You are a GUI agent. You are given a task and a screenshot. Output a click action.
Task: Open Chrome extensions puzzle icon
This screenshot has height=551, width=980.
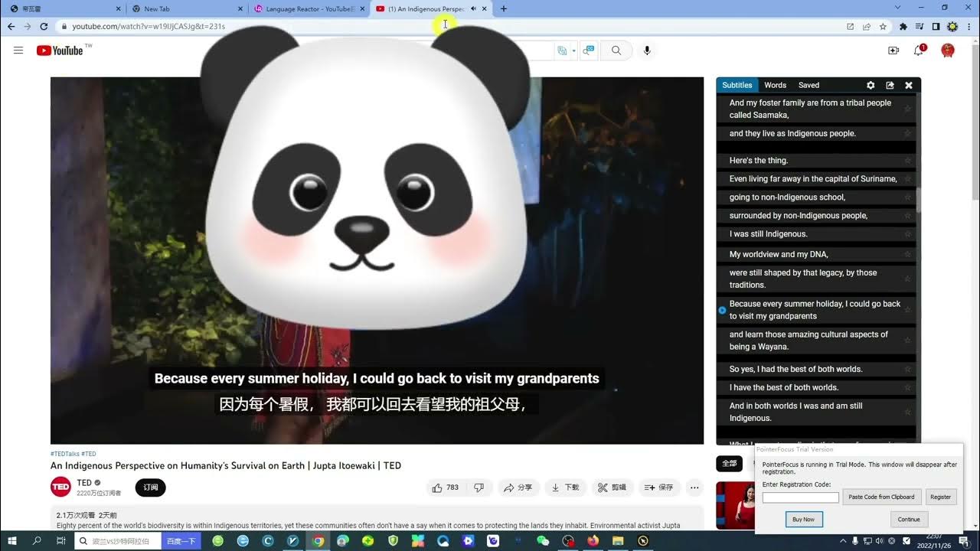(903, 26)
